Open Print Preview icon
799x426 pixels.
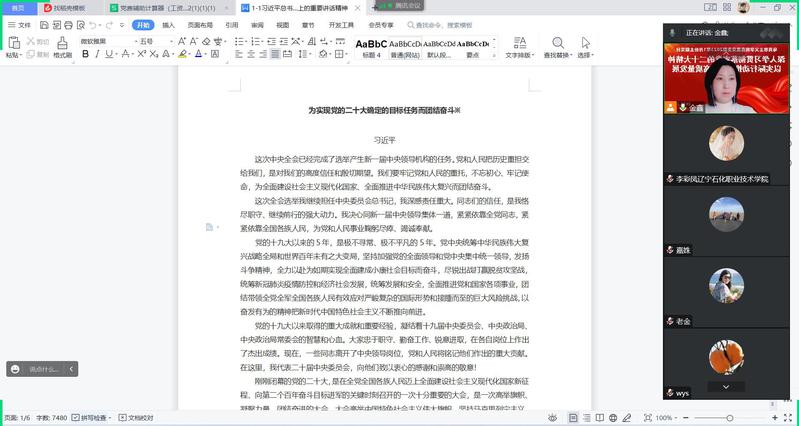(81, 25)
